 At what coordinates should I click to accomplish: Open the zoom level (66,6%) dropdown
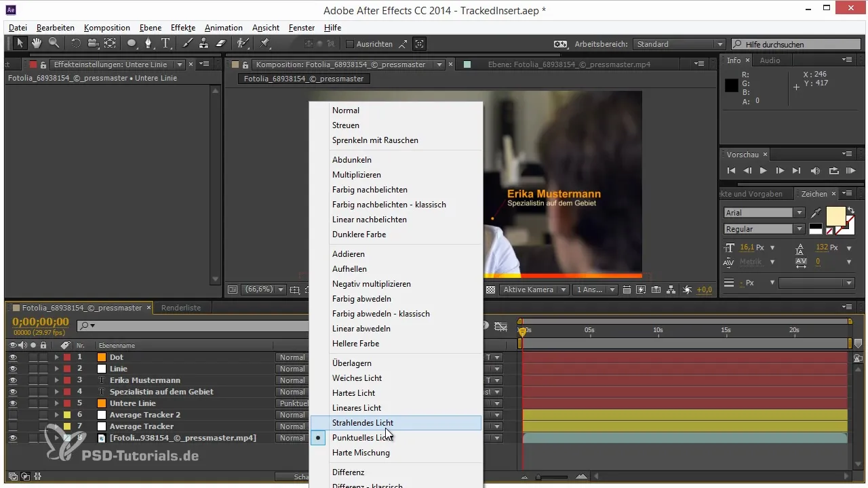pos(263,289)
